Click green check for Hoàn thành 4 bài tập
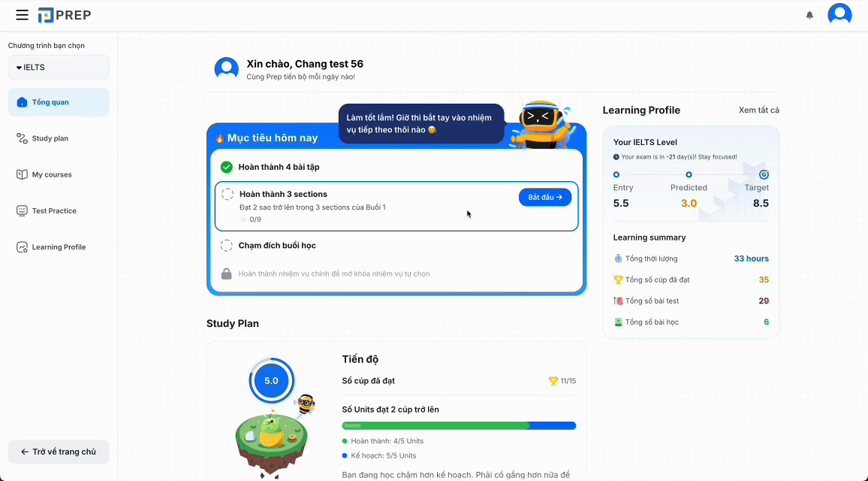Image resolution: width=868 pixels, height=481 pixels. [x=226, y=167]
